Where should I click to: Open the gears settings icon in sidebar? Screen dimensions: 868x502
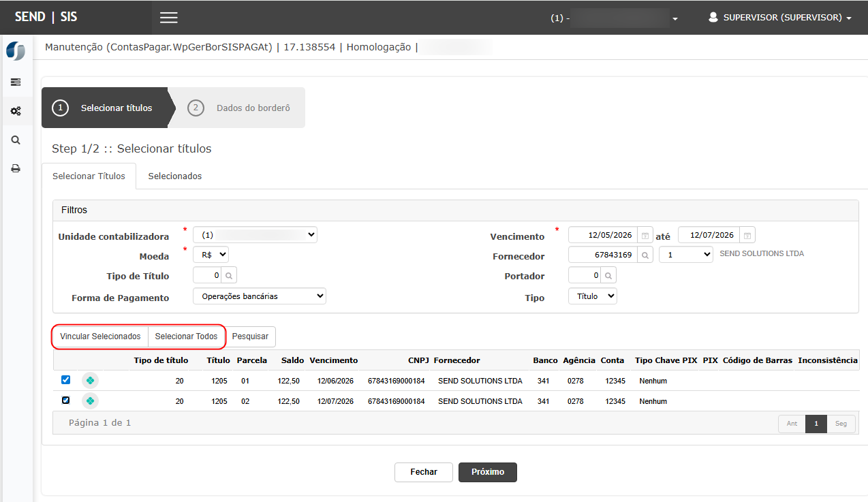[16, 111]
